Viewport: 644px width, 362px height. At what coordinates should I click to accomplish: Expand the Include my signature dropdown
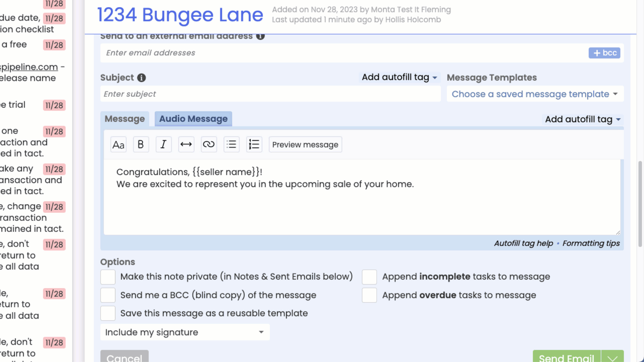pyautogui.click(x=185, y=332)
